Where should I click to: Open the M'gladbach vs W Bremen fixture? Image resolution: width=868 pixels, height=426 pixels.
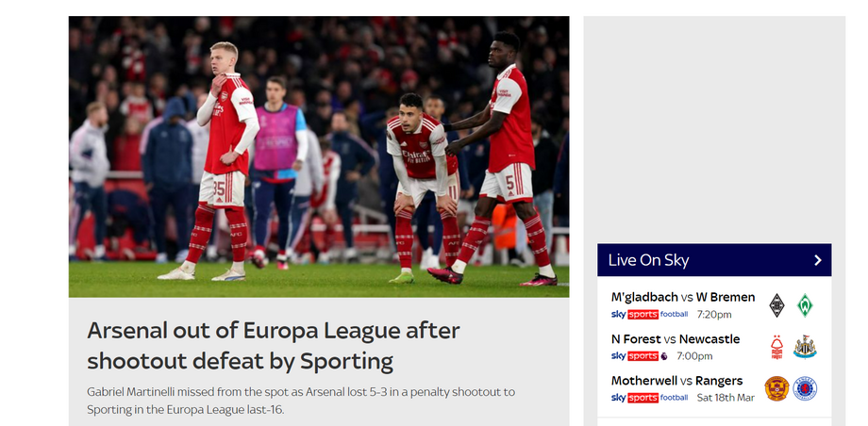tap(683, 297)
